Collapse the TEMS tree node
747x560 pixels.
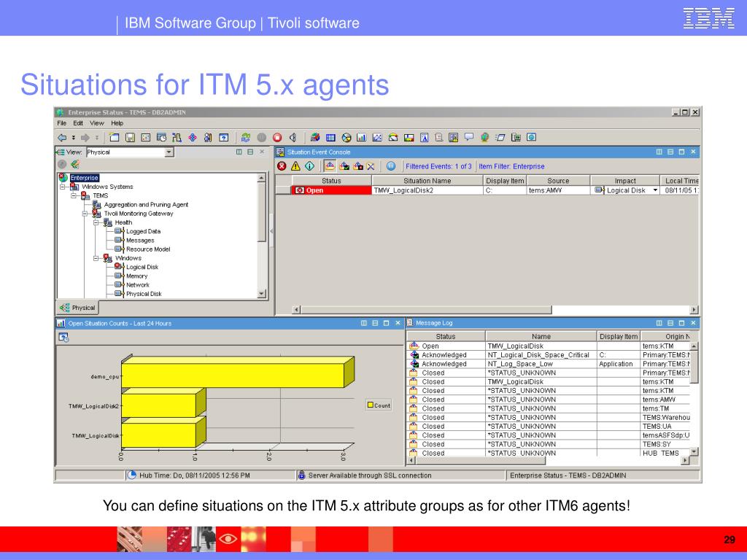74,195
